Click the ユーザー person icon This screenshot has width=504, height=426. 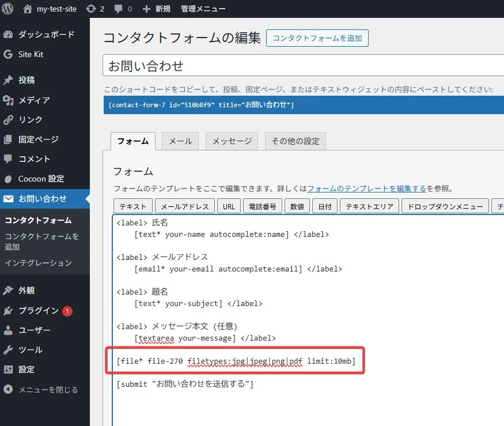8,330
